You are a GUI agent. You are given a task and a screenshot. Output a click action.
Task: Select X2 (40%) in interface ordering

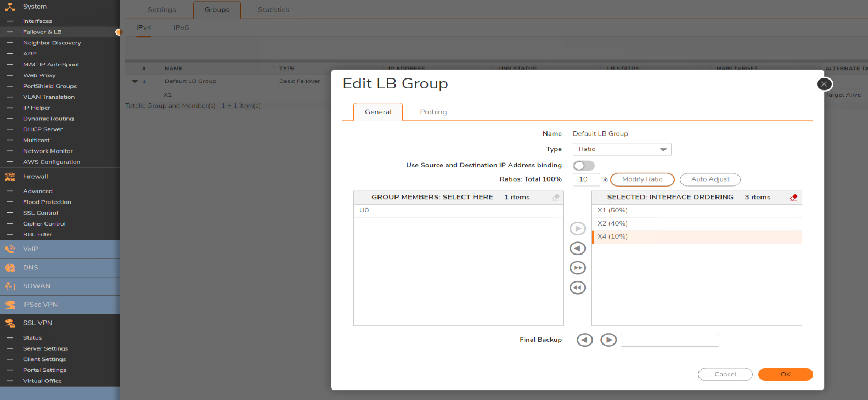697,224
